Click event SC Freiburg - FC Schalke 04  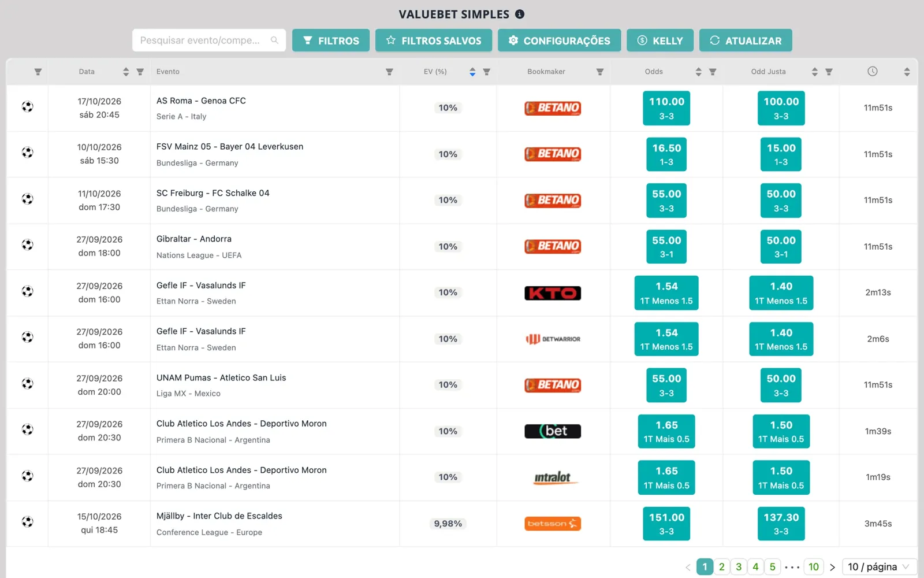[213, 193]
